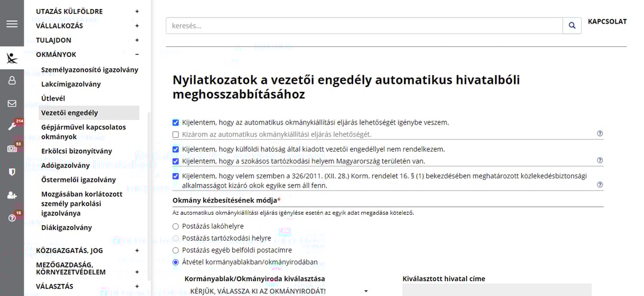Expand UTAZÁS KÜLFÖLDRE menu section
The height and width of the screenshot is (296, 644).
tap(137, 11)
